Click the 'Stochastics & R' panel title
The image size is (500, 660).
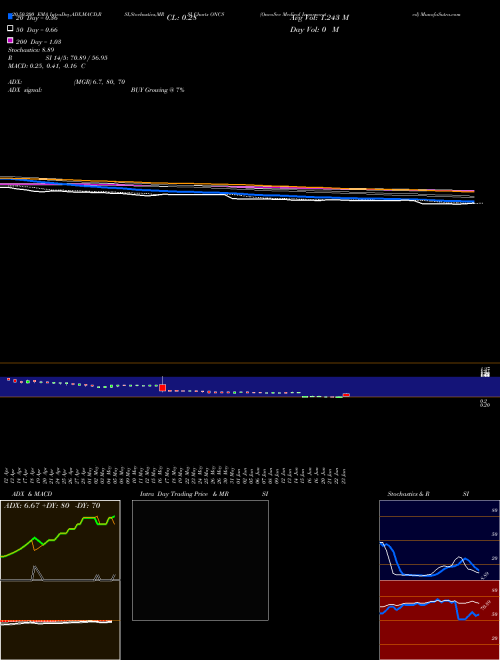pyautogui.click(x=408, y=494)
